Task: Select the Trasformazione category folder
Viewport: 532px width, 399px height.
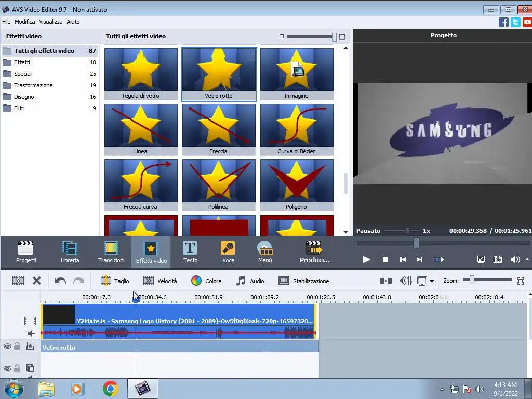Action: point(50,85)
